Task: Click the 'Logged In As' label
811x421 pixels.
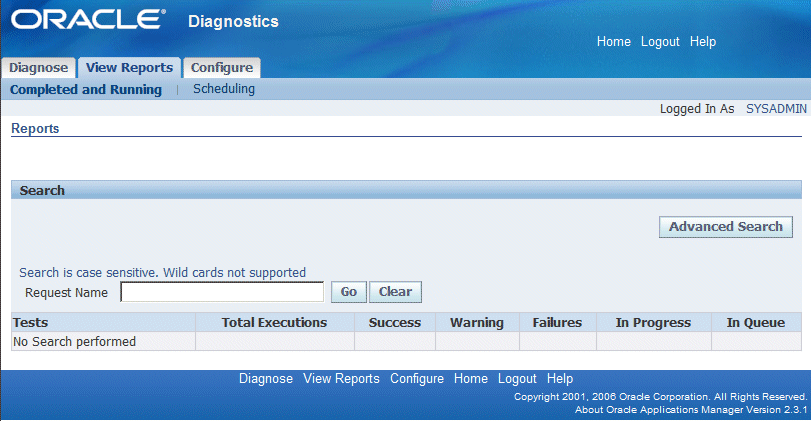Action: (697, 109)
